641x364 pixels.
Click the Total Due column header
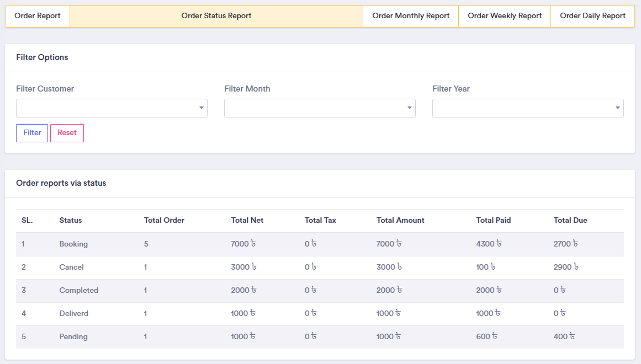[x=570, y=221]
